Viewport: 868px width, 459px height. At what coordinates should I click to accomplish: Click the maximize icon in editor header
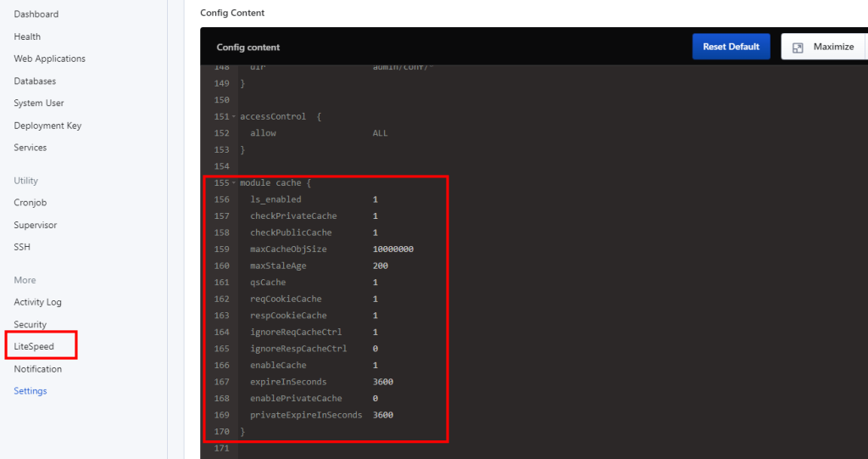click(x=798, y=48)
